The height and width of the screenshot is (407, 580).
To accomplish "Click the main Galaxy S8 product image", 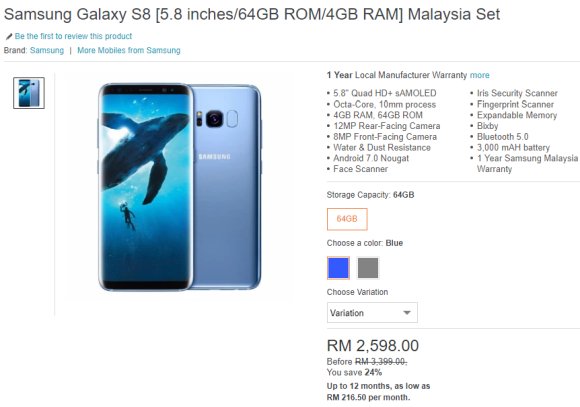I will click(x=180, y=187).
